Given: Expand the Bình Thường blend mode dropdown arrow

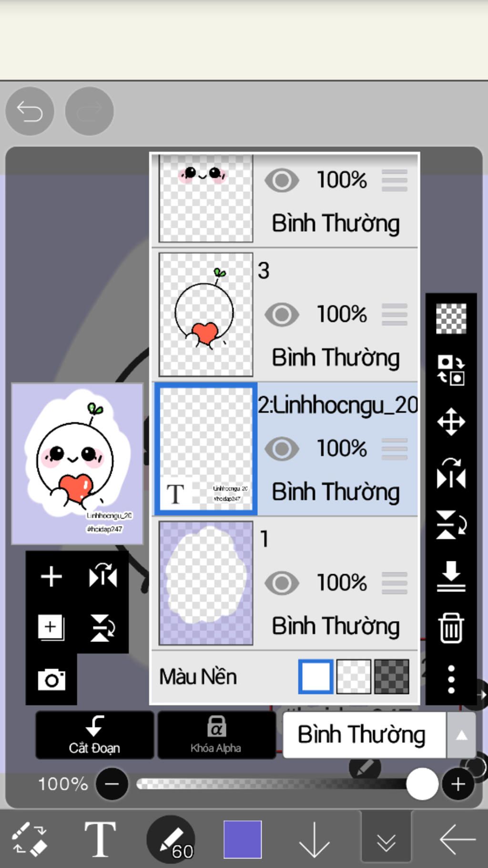Looking at the screenshot, I should tap(461, 735).
